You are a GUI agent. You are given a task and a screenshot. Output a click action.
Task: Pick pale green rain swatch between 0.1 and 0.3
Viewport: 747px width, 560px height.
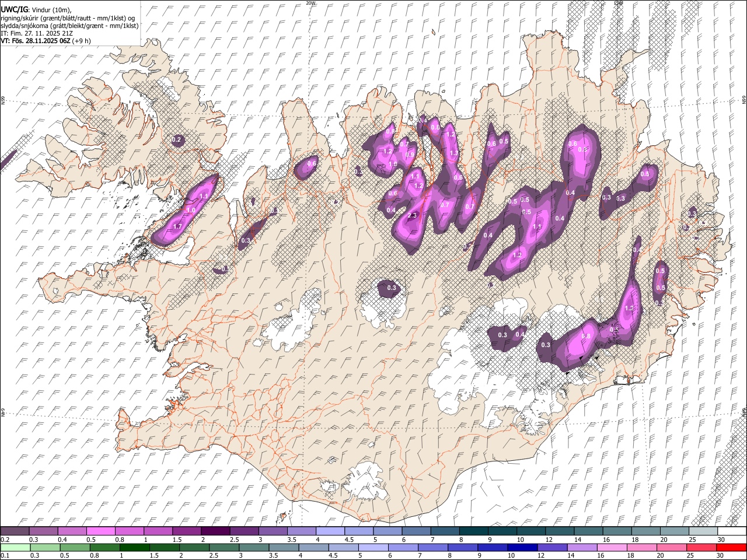tap(15, 547)
